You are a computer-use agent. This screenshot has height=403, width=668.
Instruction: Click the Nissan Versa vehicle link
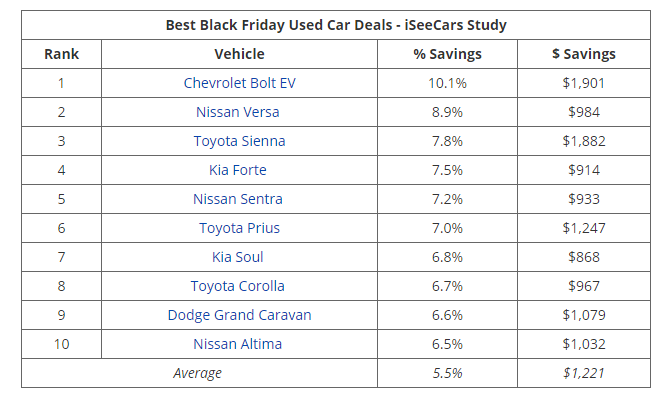click(239, 112)
